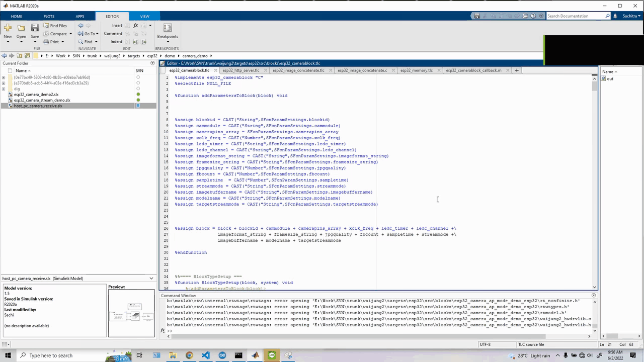Expand the first GUID folder in tree
This screenshot has width=644, height=362.
(x=4, y=77)
